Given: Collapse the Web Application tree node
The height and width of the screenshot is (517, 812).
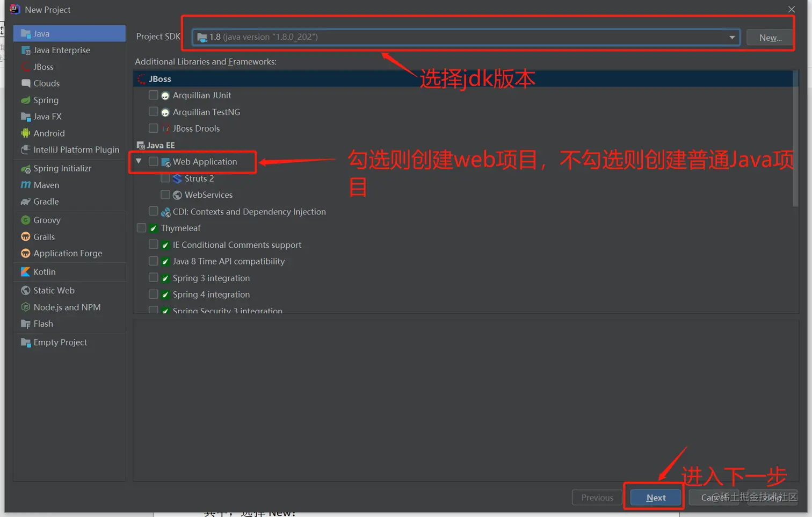Looking at the screenshot, I should [x=139, y=161].
